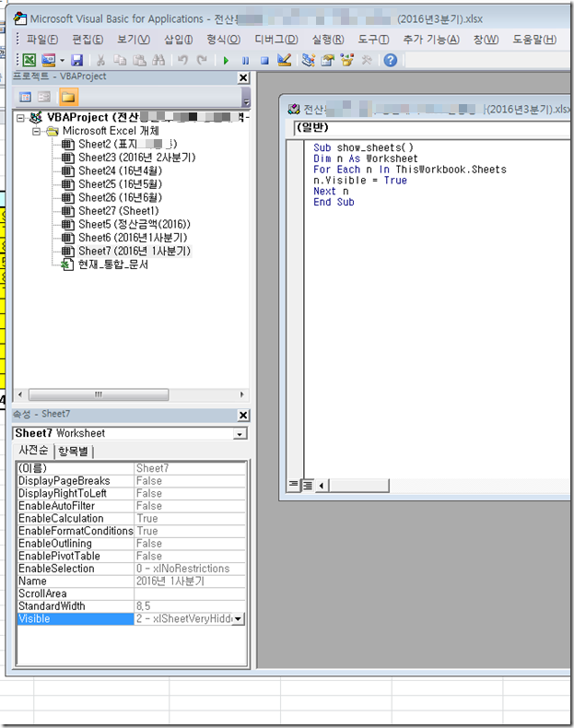Open the 도구(T) menu
Viewport: 574px width, 728px height.
click(373, 40)
